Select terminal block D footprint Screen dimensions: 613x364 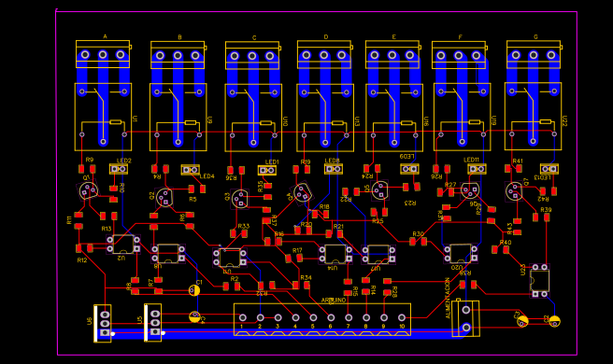pyautogui.click(x=324, y=55)
